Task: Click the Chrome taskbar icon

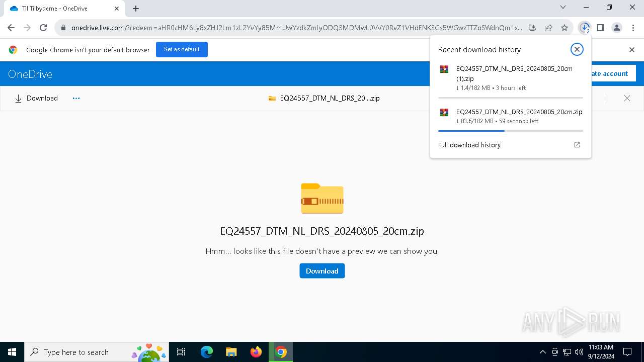Action: tap(281, 352)
